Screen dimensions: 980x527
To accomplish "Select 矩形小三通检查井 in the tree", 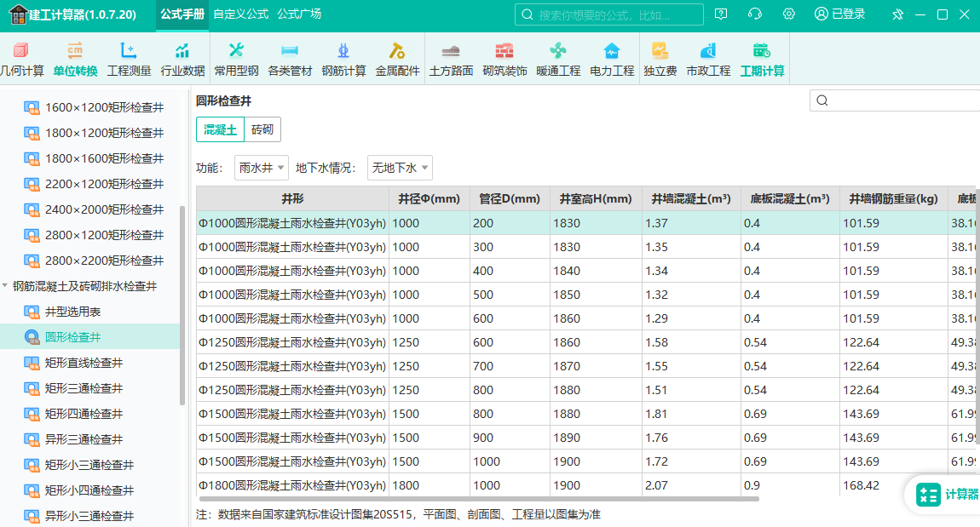I will [x=89, y=465].
